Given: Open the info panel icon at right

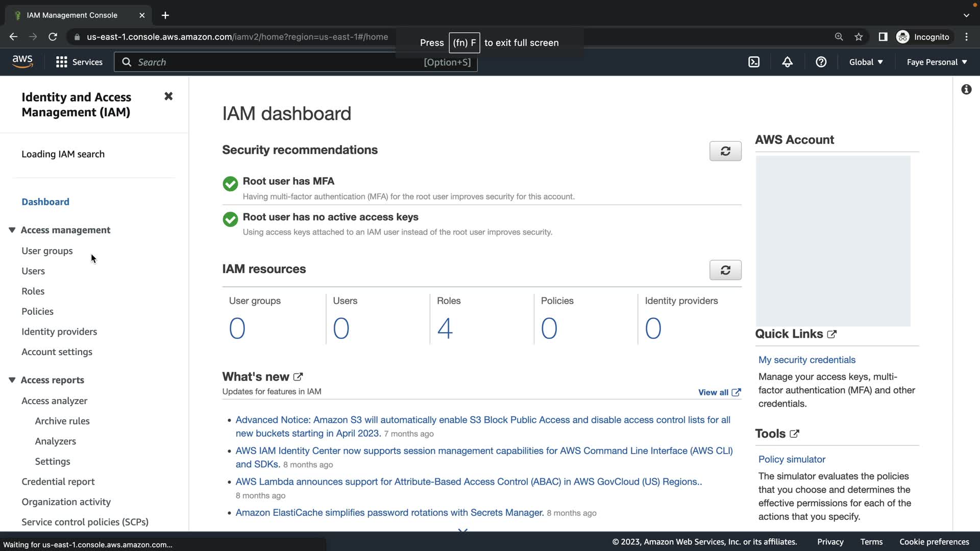Looking at the screenshot, I should click(x=966, y=90).
